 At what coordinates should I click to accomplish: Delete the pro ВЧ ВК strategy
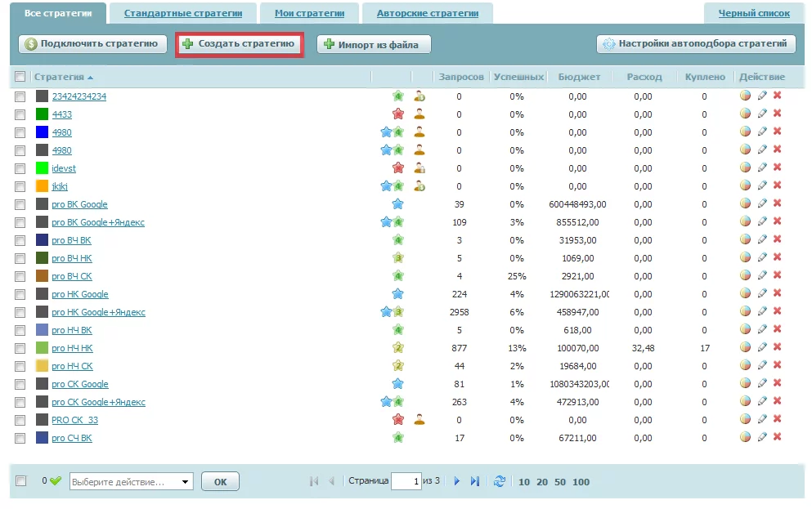click(x=778, y=239)
